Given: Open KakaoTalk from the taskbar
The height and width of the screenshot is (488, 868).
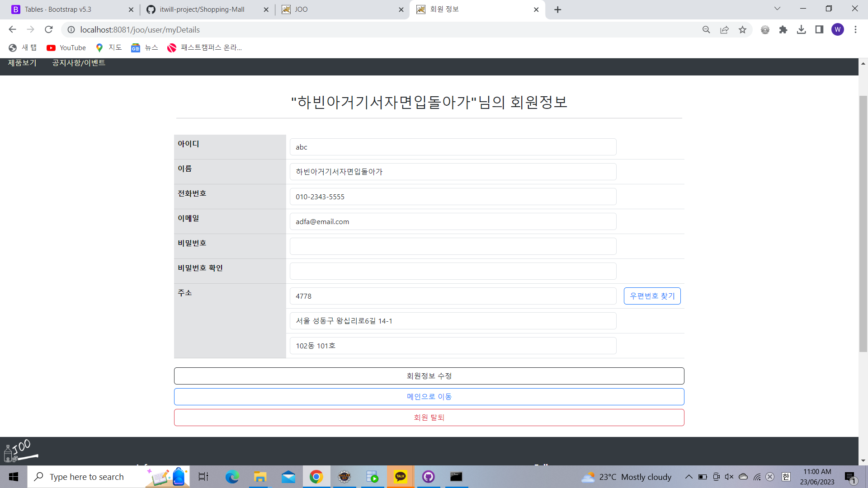Looking at the screenshot, I should (x=400, y=477).
